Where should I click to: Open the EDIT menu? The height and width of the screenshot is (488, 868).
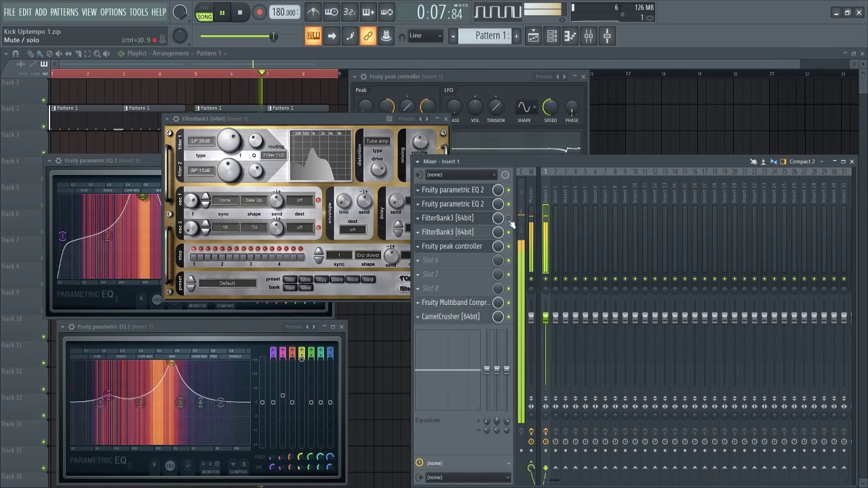pyautogui.click(x=25, y=12)
